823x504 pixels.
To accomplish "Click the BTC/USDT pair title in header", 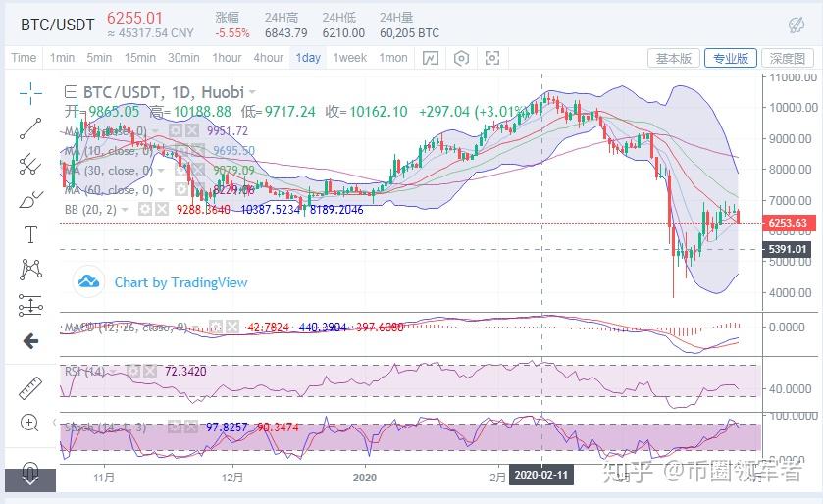I will click(x=57, y=25).
